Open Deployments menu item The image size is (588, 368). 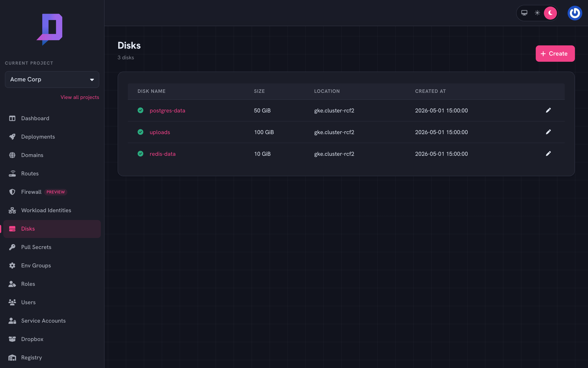(52, 137)
